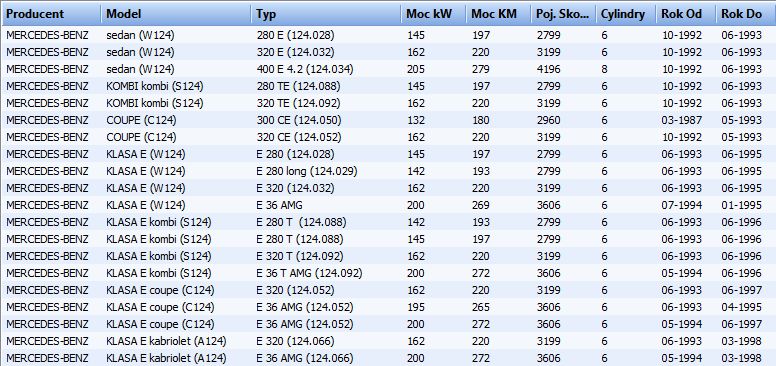The height and width of the screenshot is (366, 776).
Task: Sort by the Model column header
Action: coord(176,14)
